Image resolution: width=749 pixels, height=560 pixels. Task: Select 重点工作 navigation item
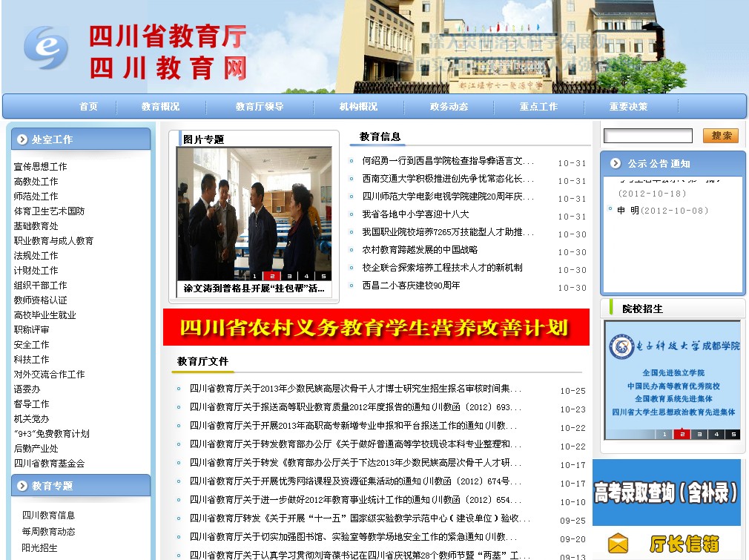pyautogui.click(x=539, y=107)
